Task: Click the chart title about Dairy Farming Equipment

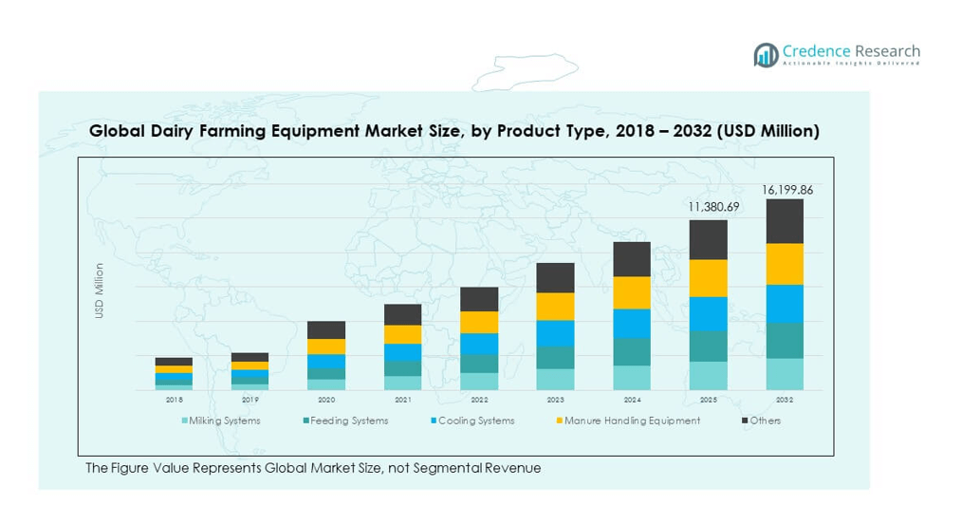Action: [x=453, y=131]
